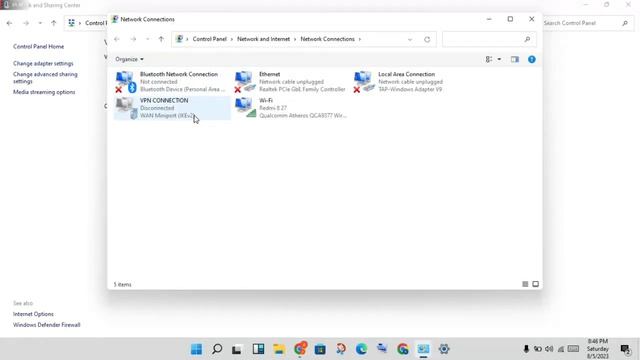Go up one level in Network and Sharing Center
Screen dimensions: 640x360
[53, 23]
